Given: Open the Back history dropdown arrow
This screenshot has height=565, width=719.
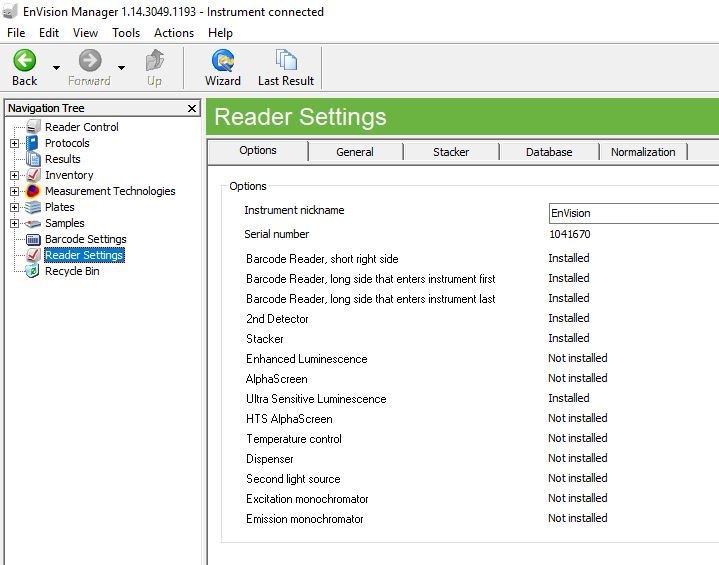Looking at the screenshot, I should click(x=55, y=68).
